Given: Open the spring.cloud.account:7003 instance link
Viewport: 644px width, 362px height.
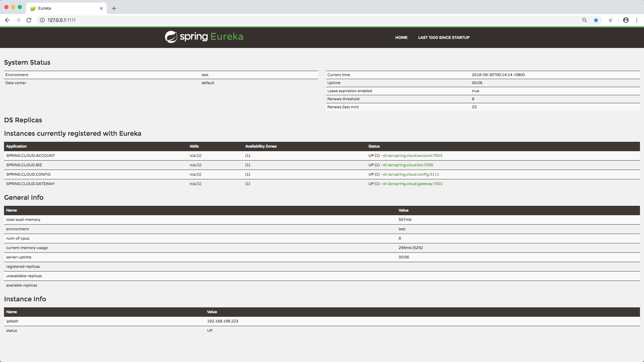Looking at the screenshot, I should 412,156.
